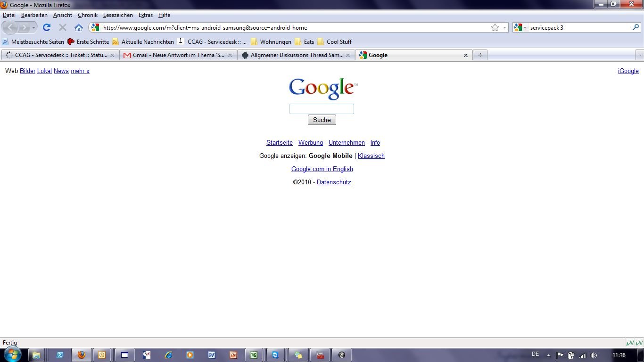
Task: Open the Windows Start orb
Action: click(x=12, y=355)
